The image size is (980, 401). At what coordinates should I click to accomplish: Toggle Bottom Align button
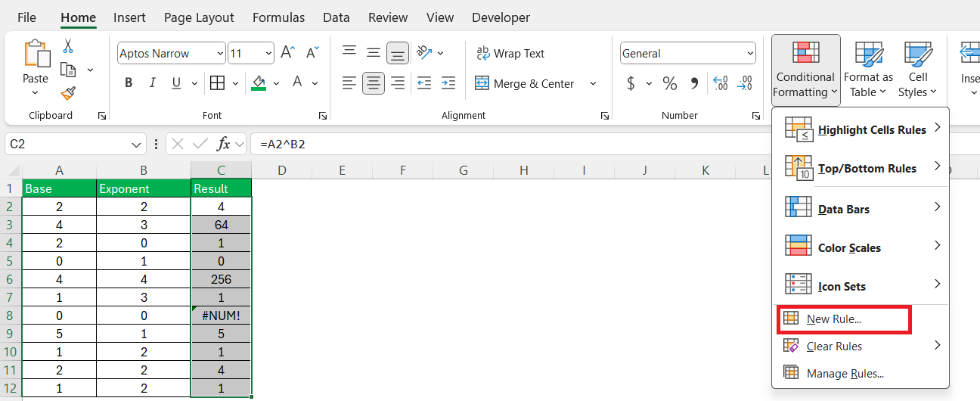coord(398,53)
